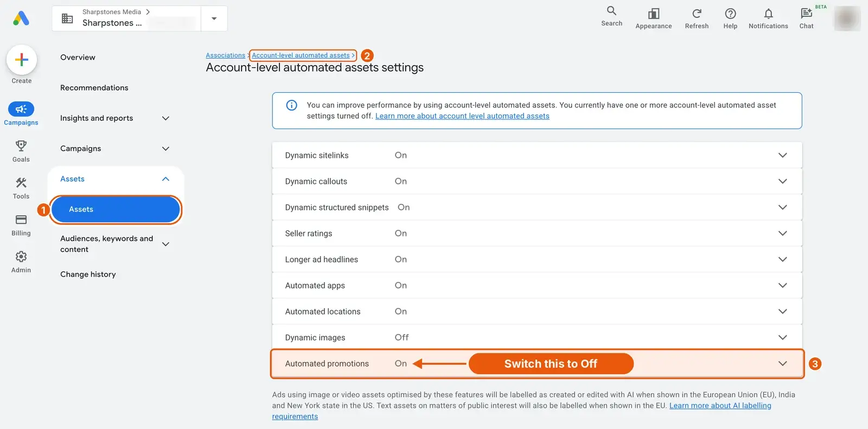
Task: Open Admin gear icon
Action: [21, 257]
